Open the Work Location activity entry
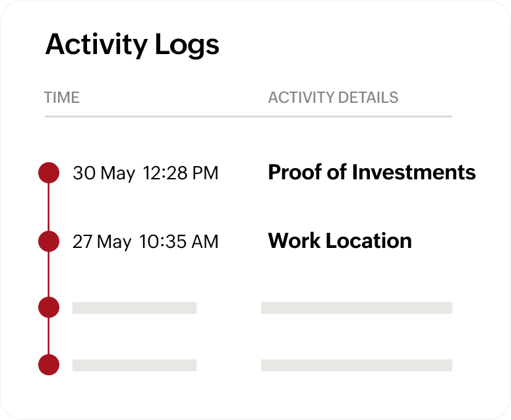The height and width of the screenshot is (420, 511). (340, 241)
